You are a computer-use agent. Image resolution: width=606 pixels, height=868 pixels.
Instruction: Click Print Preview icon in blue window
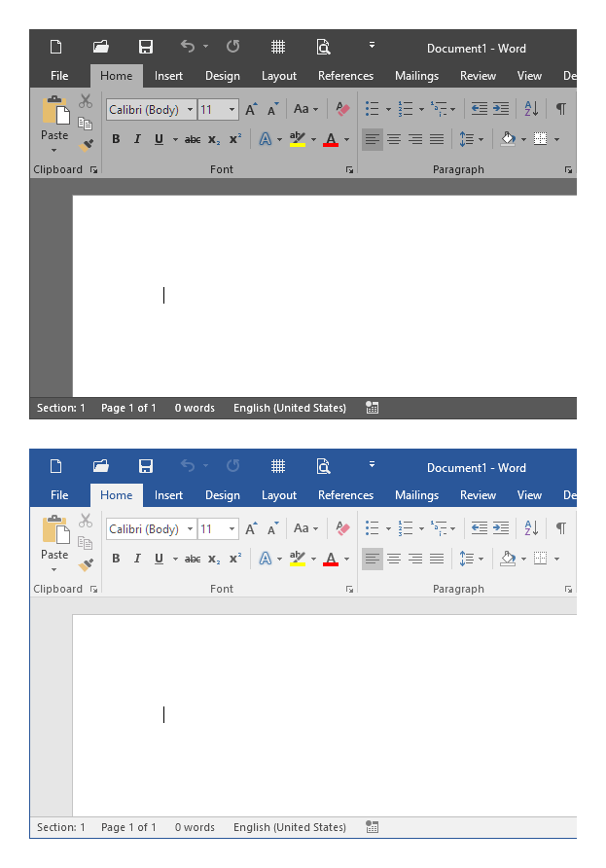pyautogui.click(x=323, y=467)
